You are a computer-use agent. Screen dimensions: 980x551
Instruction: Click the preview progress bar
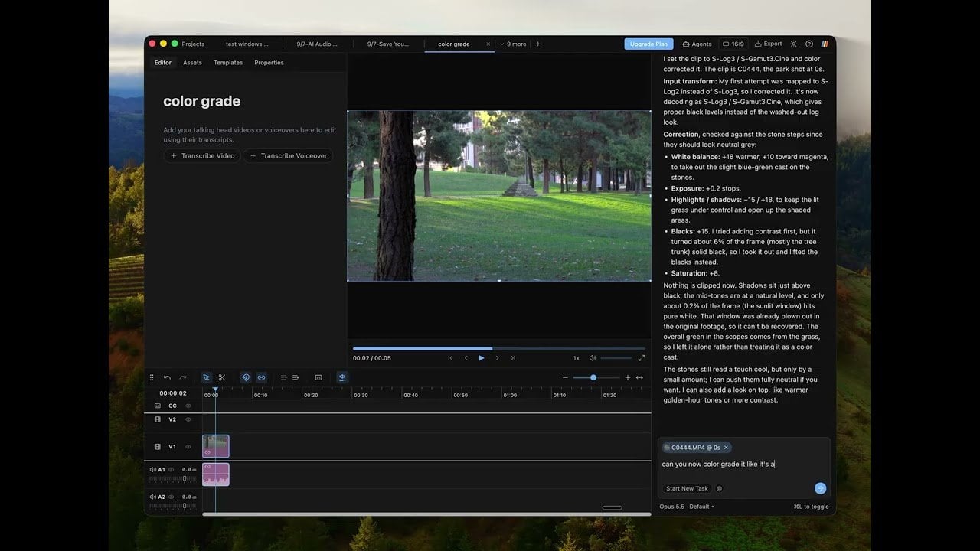coord(499,349)
